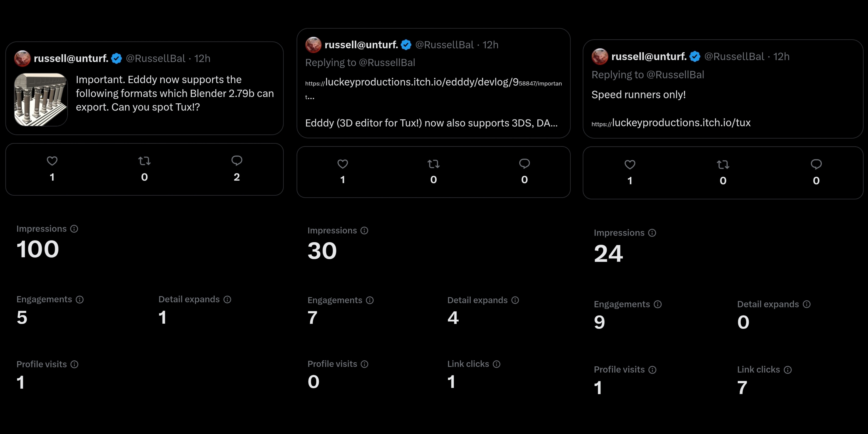Click the Detail expands info icon showing 0
The height and width of the screenshot is (434, 868).
point(807,304)
